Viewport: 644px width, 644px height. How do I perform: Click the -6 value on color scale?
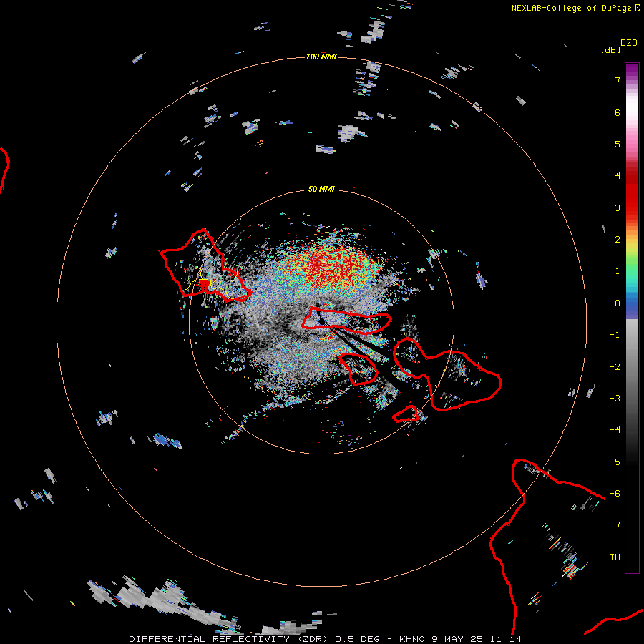tap(615, 494)
